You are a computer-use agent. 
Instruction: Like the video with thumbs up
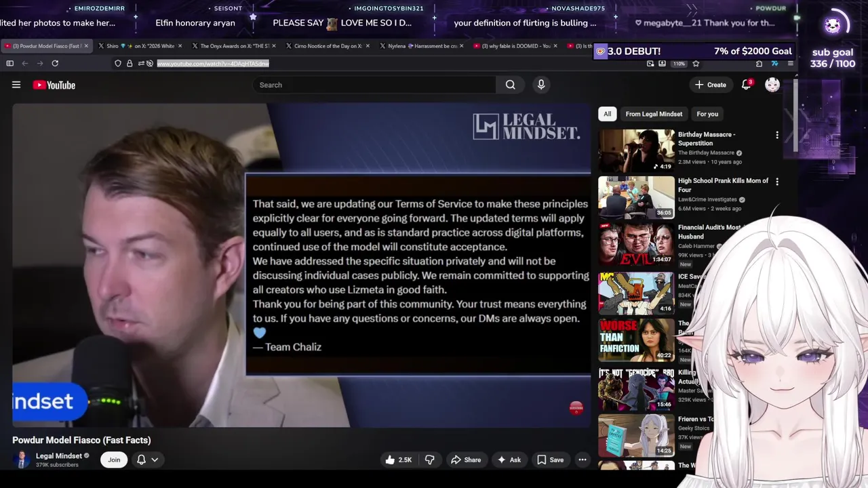click(398, 460)
